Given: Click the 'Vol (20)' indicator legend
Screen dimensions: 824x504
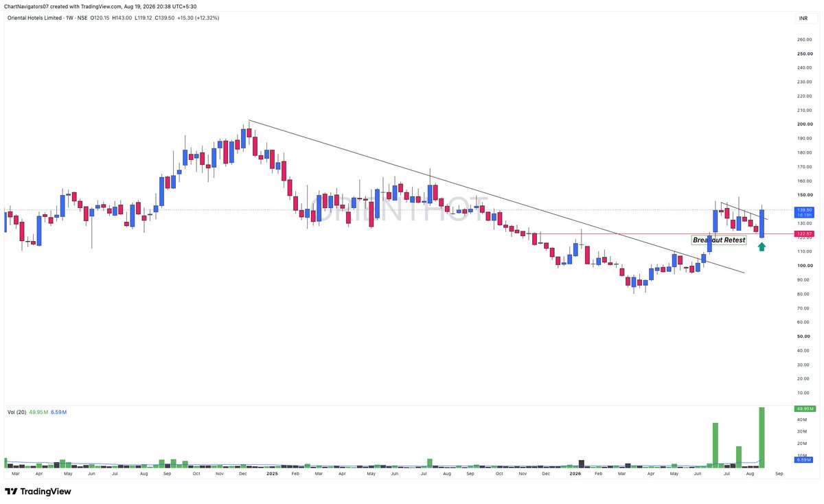Looking at the screenshot, I should pyautogui.click(x=16, y=412).
